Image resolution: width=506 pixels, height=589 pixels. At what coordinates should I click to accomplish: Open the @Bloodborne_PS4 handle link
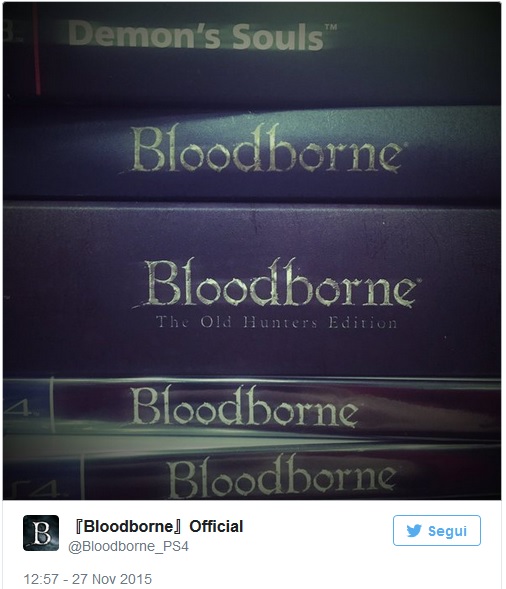[x=128, y=546]
